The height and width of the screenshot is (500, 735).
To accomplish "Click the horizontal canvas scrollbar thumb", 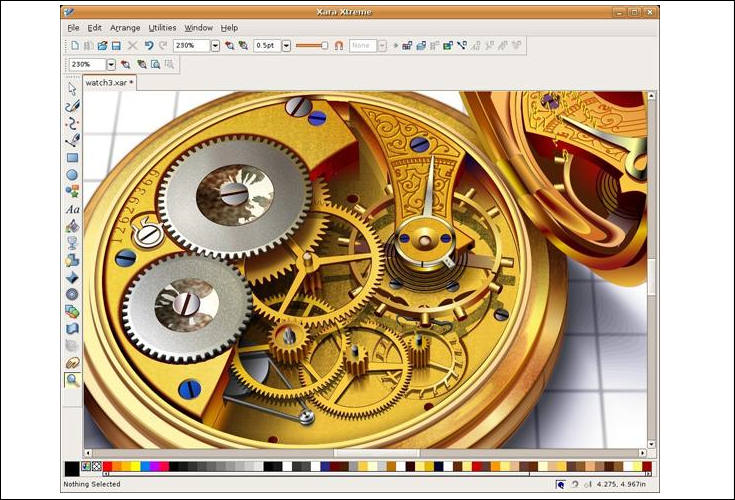I will click(x=376, y=453).
